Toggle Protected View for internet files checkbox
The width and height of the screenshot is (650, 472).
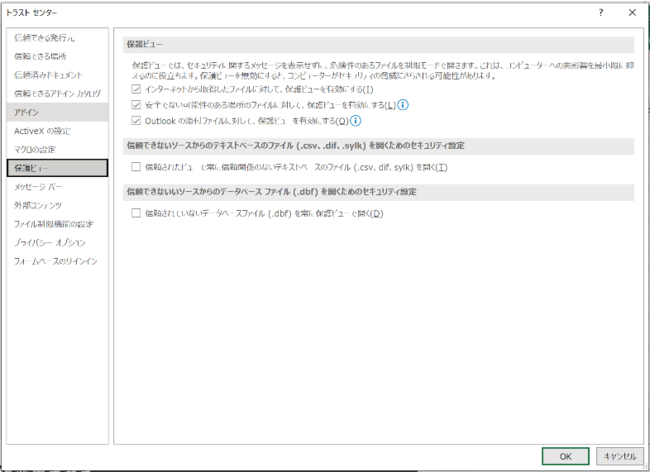pos(136,89)
